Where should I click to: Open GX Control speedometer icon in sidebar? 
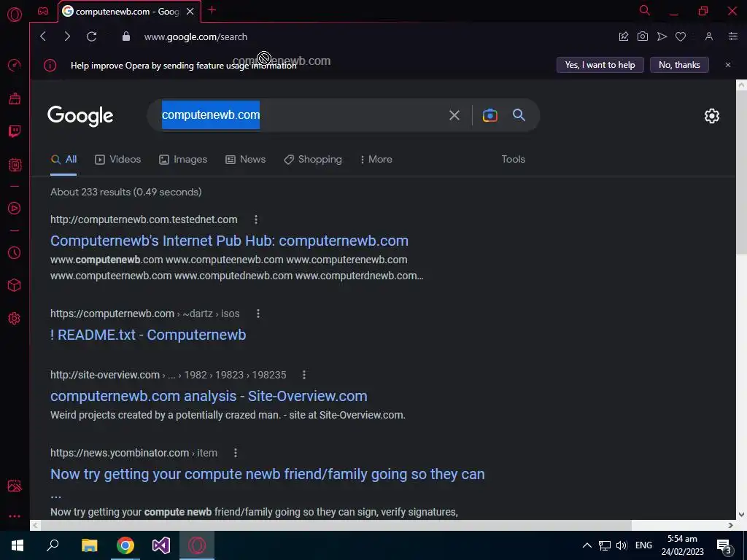click(15, 65)
